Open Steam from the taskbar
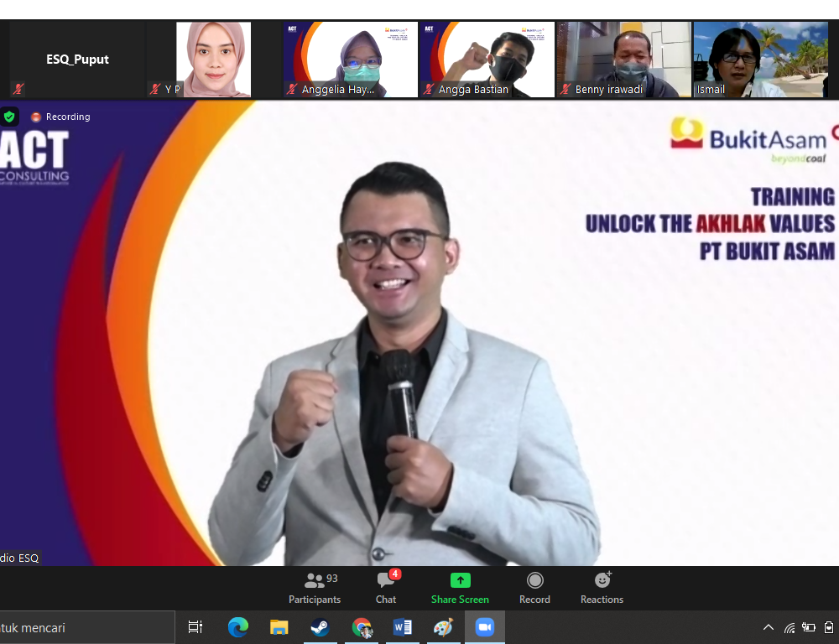The image size is (839, 644). click(x=320, y=627)
